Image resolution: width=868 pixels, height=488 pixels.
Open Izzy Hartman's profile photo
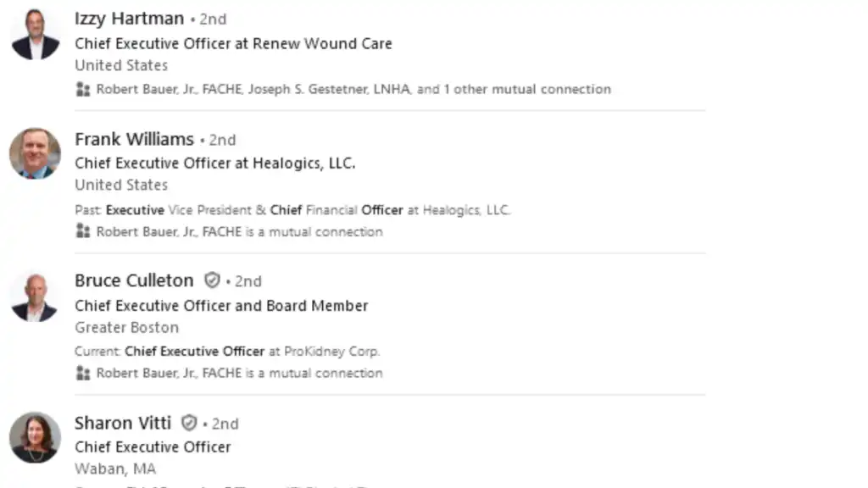click(x=35, y=34)
